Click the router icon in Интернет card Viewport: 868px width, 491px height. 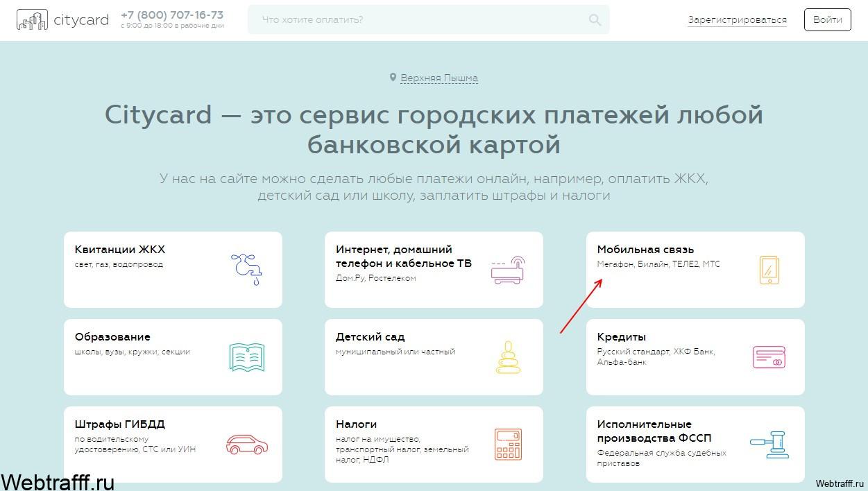[508, 270]
